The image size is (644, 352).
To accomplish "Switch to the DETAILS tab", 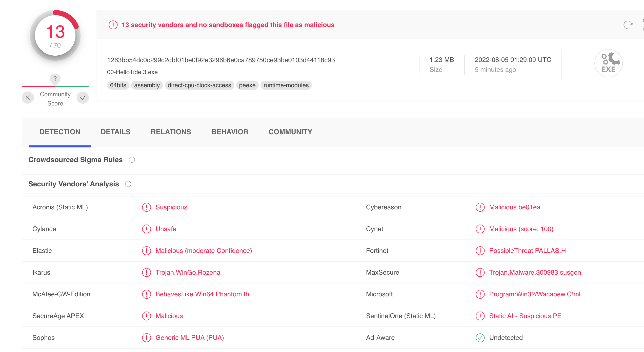I will coord(115,132).
